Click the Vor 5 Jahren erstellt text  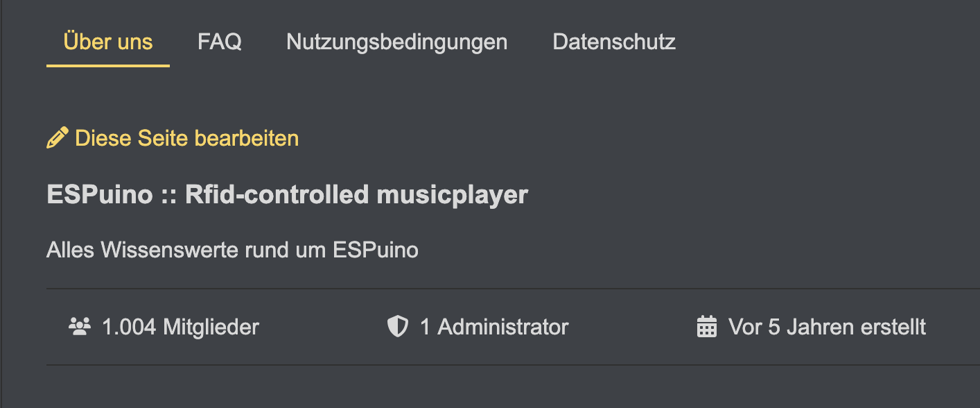pyautogui.click(x=827, y=326)
